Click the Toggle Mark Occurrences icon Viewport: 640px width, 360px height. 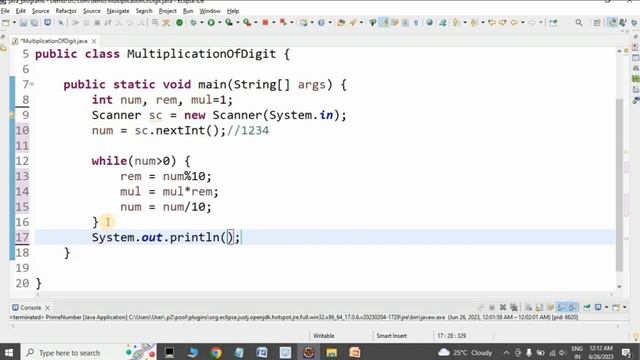tap(384, 23)
